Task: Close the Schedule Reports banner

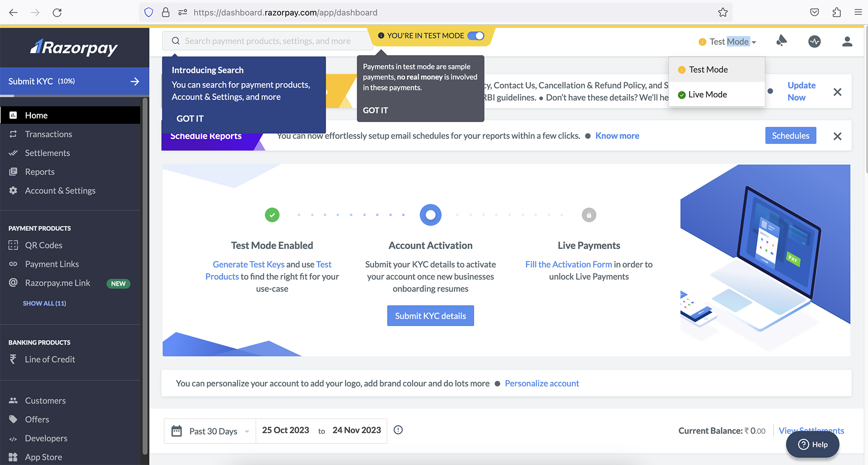Action: [838, 136]
